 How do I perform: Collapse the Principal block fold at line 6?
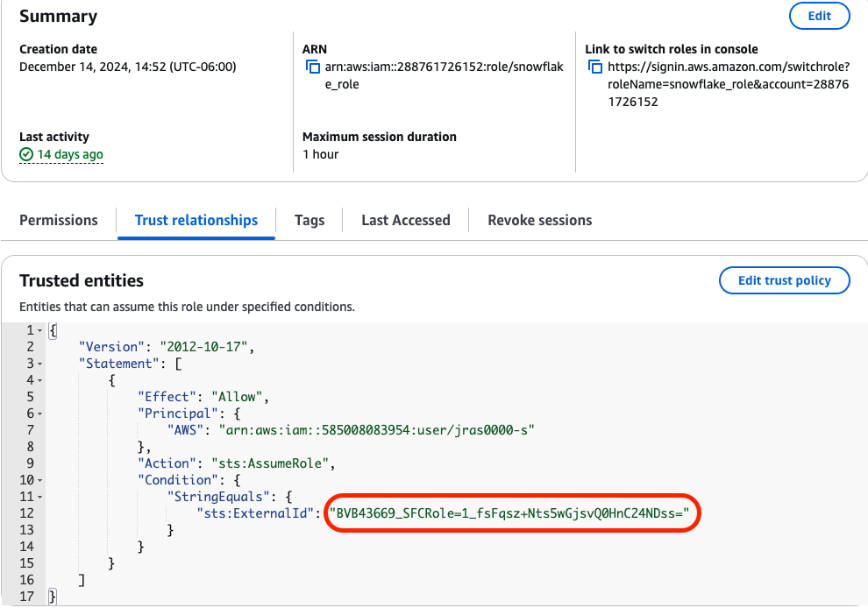pyautogui.click(x=39, y=414)
